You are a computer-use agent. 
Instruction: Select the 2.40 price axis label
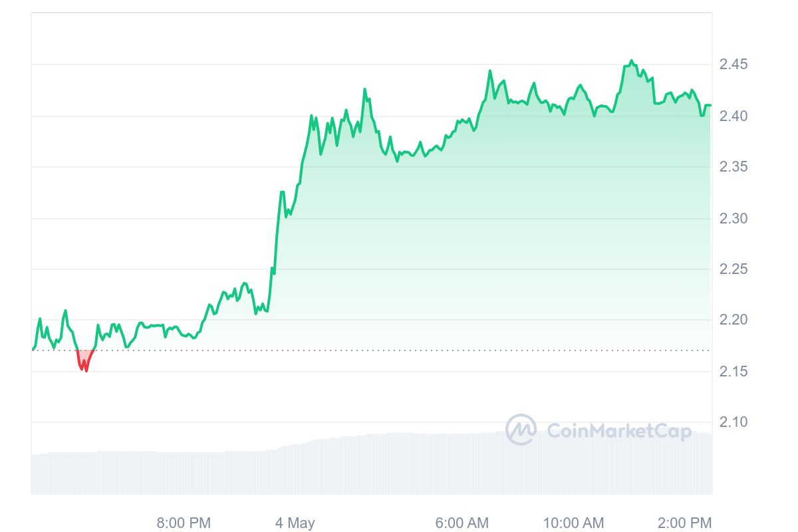(x=733, y=116)
